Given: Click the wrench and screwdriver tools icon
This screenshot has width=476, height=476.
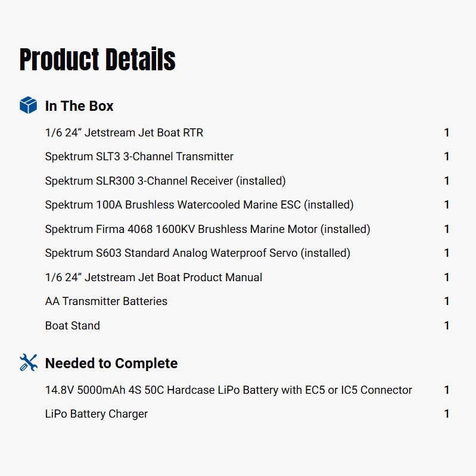Looking at the screenshot, I should click(28, 362).
